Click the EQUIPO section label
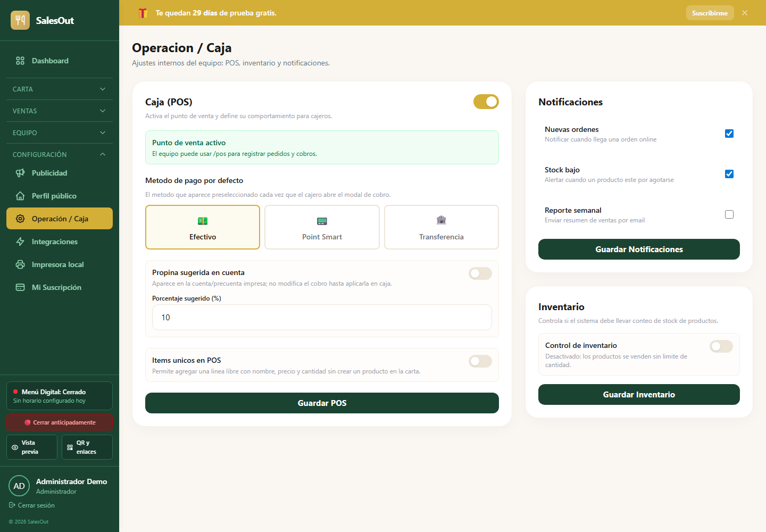This screenshot has width=766, height=532. pos(25,132)
